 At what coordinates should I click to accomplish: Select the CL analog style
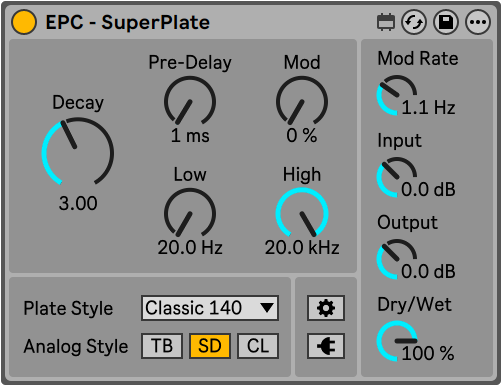tap(258, 346)
